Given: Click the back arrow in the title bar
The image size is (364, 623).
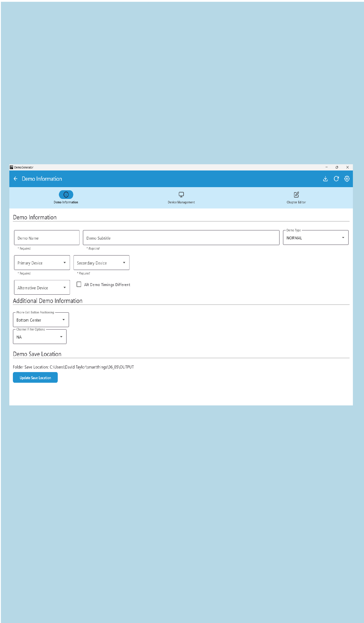Looking at the screenshot, I should [x=16, y=178].
